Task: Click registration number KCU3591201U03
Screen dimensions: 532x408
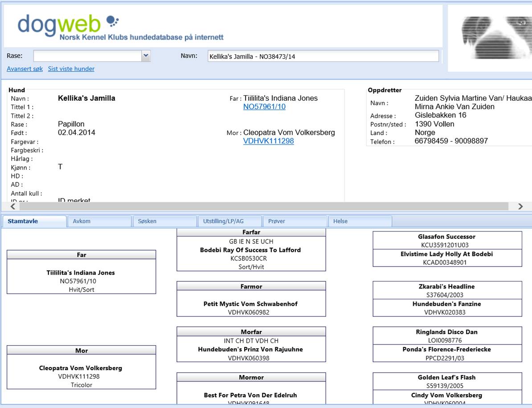Action: tap(445, 245)
